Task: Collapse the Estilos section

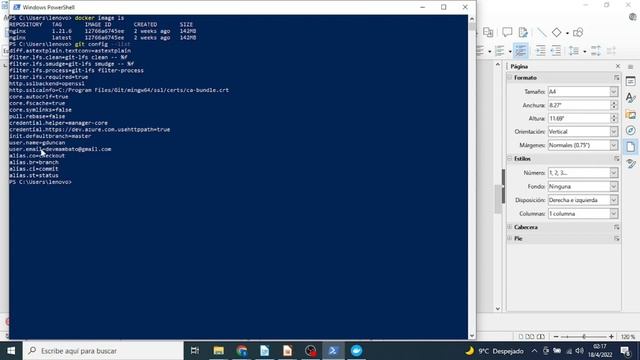Action: pyautogui.click(x=510, y=158)
